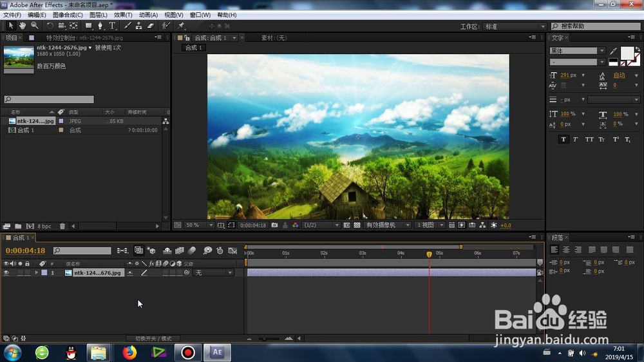Open the 有效摄像机 camera dropdown

pos(387,225)
